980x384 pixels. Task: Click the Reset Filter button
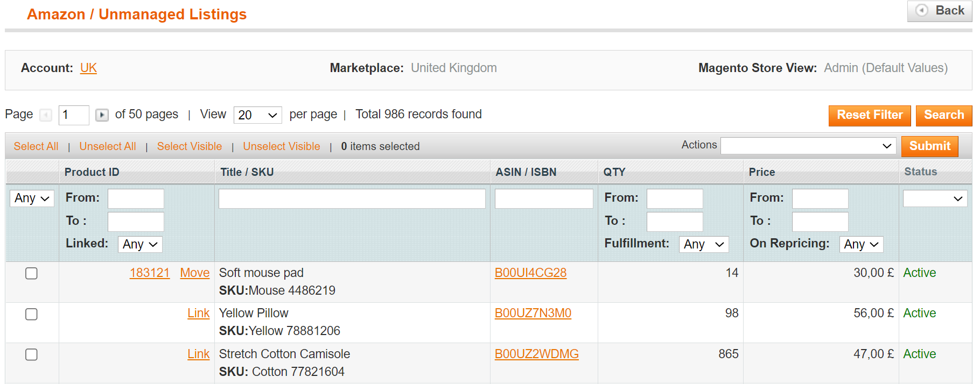[870, 116]
